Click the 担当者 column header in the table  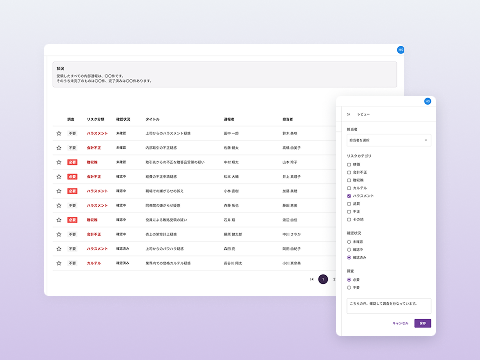[x=288, y=119]
